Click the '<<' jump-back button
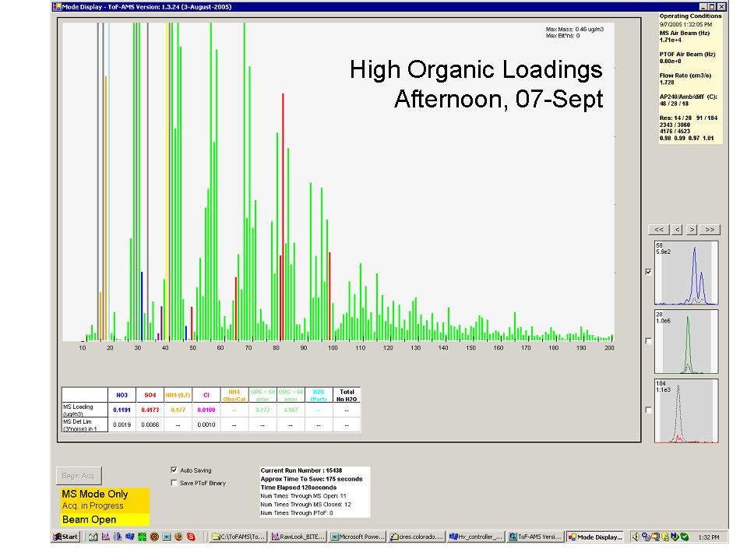The width and height of the screenshot is (747, 560). (659, 230)
